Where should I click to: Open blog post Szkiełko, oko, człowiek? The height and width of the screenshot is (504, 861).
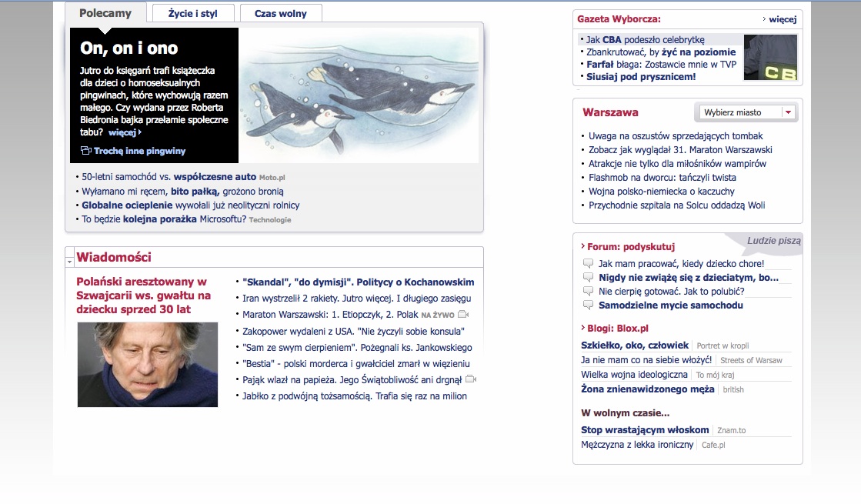[x=635, y=345]
